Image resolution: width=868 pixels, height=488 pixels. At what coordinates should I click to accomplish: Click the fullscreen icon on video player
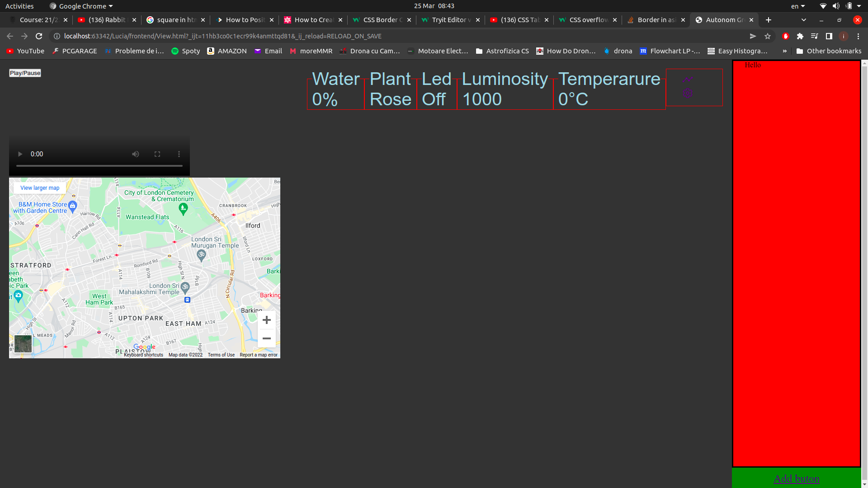coord(157,154)
